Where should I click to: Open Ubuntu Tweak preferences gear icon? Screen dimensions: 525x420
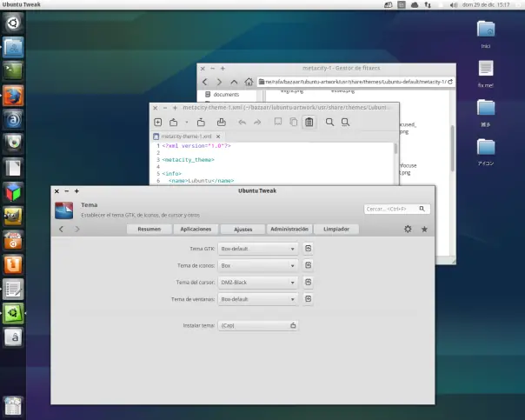(408, 229)
